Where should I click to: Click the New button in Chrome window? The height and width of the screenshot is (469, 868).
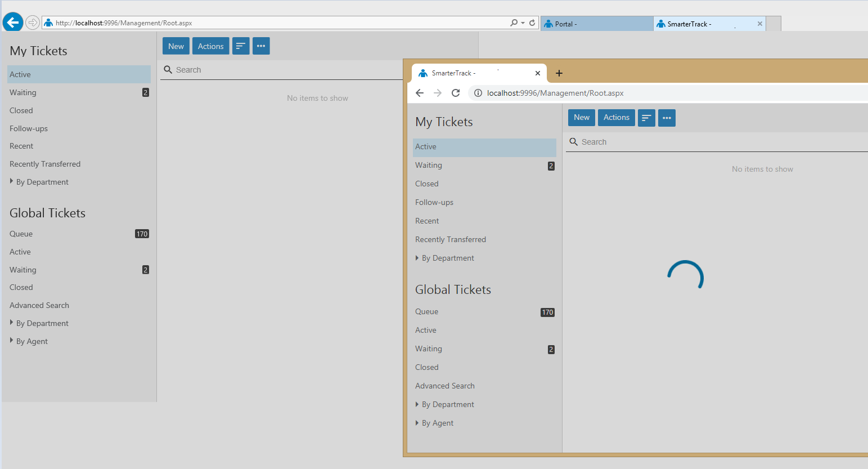[x=581, y=118]
